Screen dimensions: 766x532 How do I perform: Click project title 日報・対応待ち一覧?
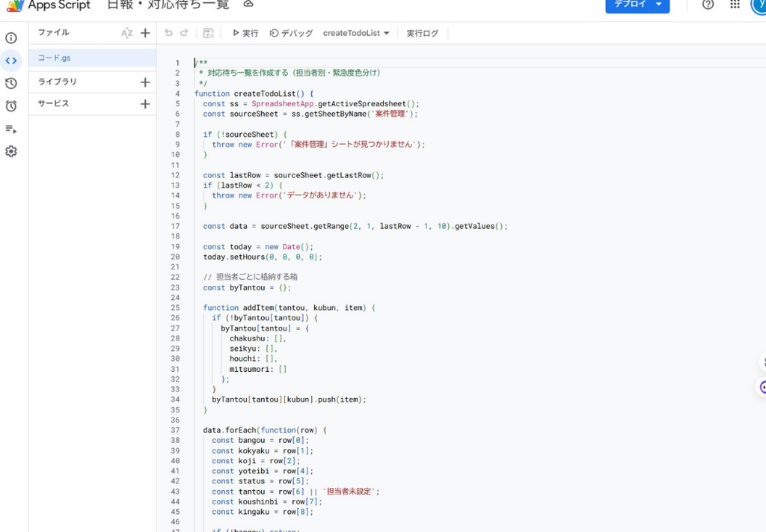168,5
